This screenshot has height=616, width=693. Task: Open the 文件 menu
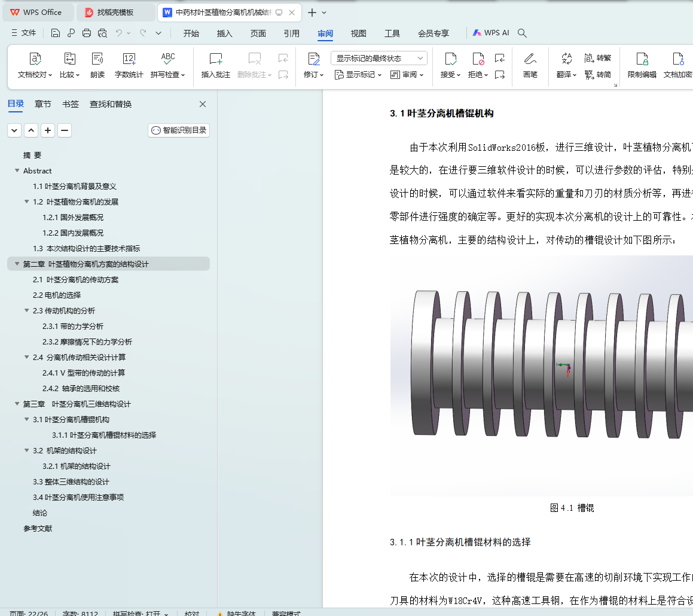point(24,33)
